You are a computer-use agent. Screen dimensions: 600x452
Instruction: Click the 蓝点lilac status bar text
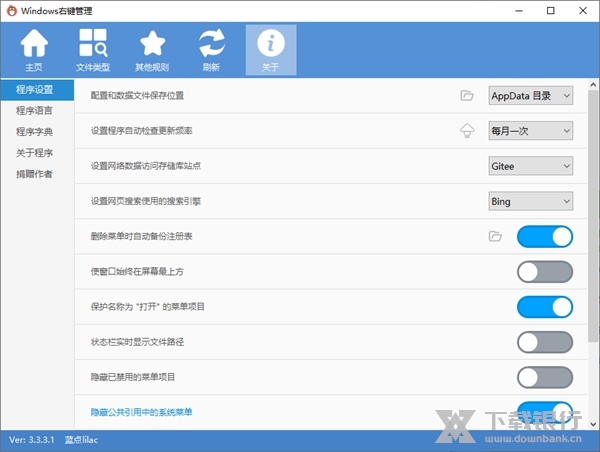[81, 440]
